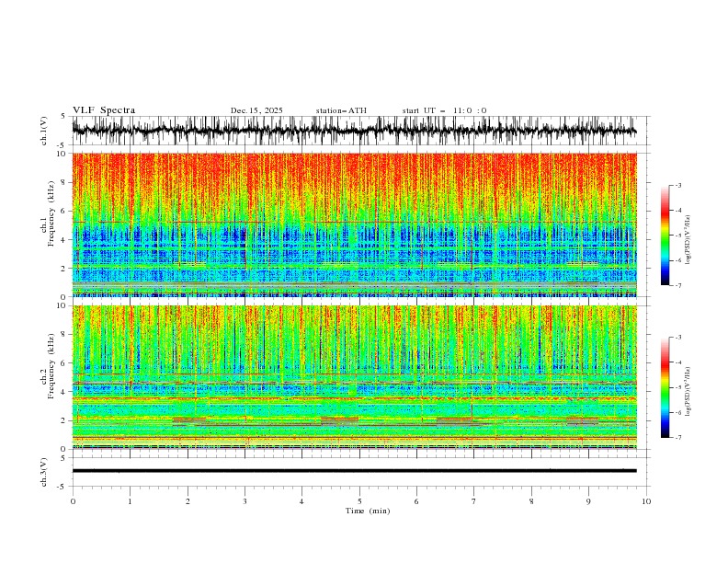
Task: Click the date 'Dec. 15, 2025'
Action: click(x=256, y=110)
